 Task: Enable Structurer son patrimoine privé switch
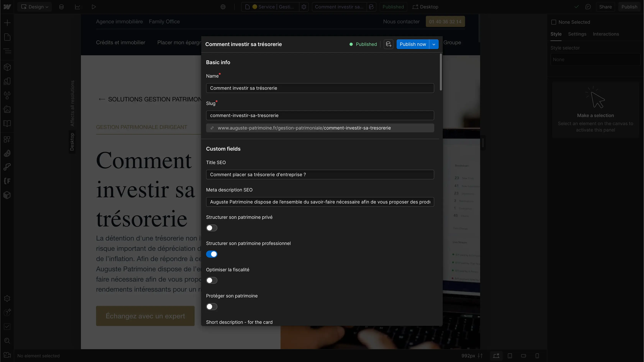click(x=212, y=228)
